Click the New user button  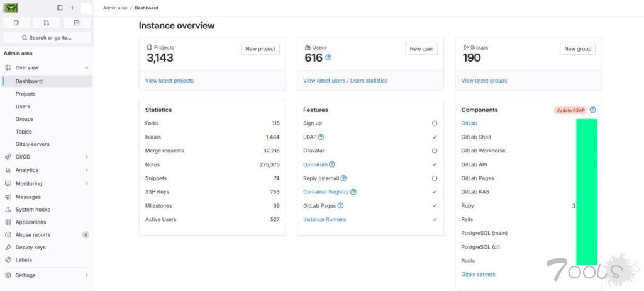421,48
